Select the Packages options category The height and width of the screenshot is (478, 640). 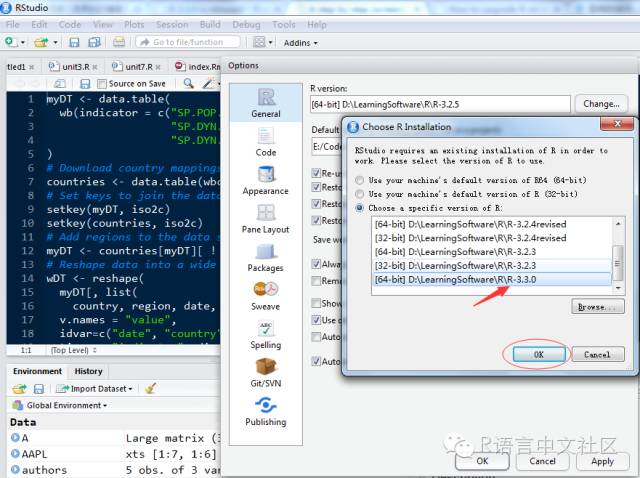click(266, 258)
